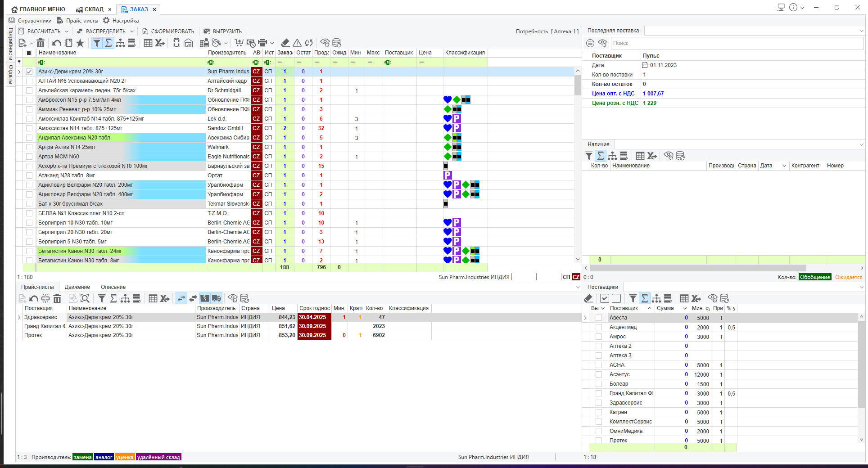Toggle the filter funnel in order toolbar

(96, 43)
